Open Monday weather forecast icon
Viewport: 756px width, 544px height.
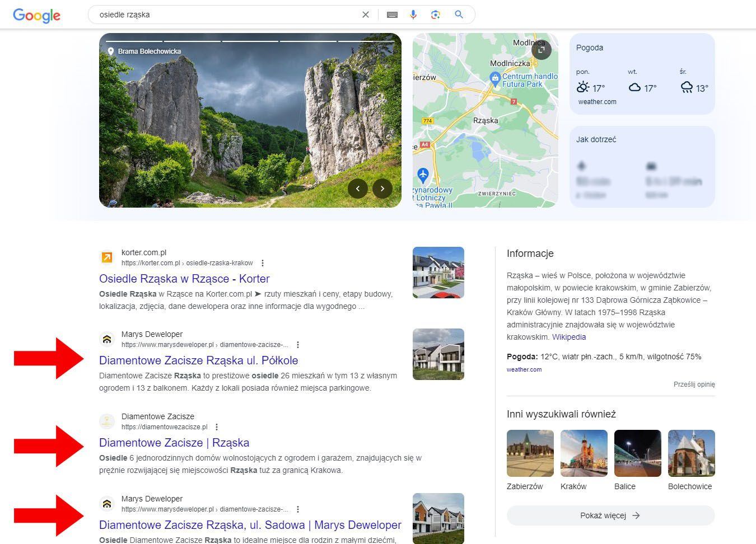(582, 87)
